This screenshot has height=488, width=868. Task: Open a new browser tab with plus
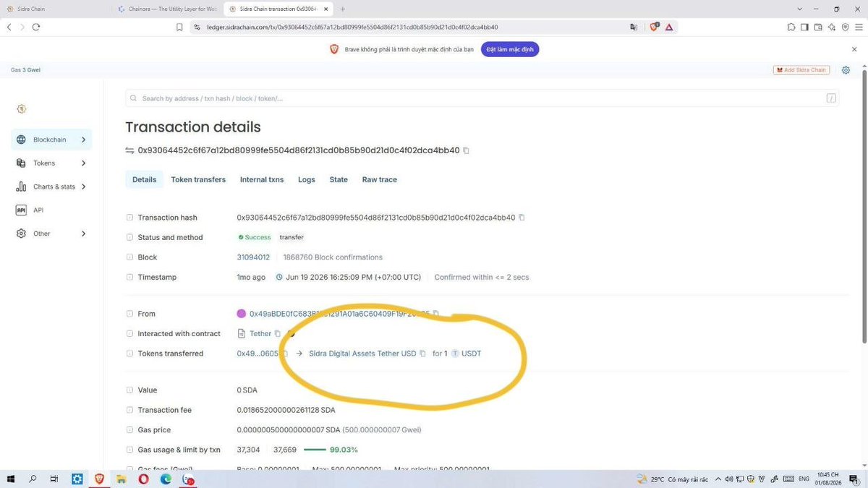(342, 9)
